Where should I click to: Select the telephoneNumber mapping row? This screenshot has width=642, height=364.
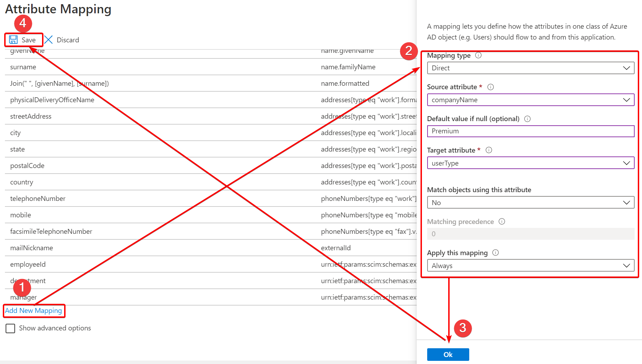(211, 198)
